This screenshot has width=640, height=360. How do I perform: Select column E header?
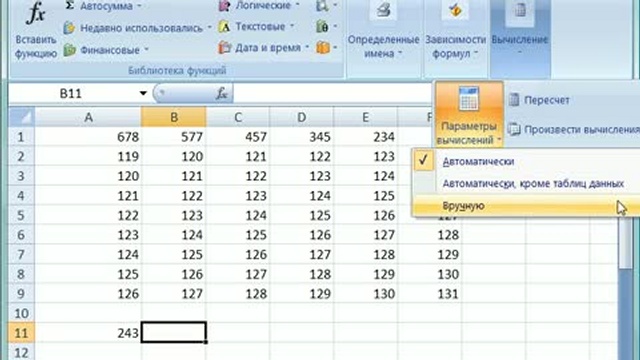pos(365,117)
